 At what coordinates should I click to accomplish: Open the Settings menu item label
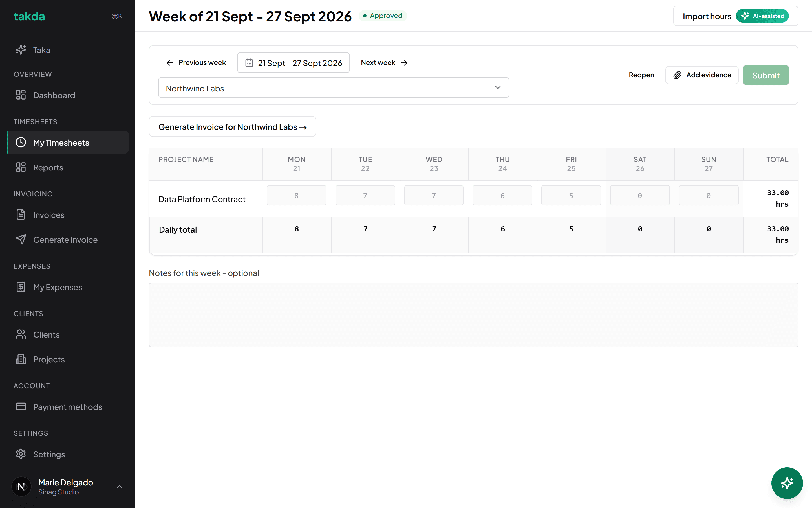click(x=49, y=454)
